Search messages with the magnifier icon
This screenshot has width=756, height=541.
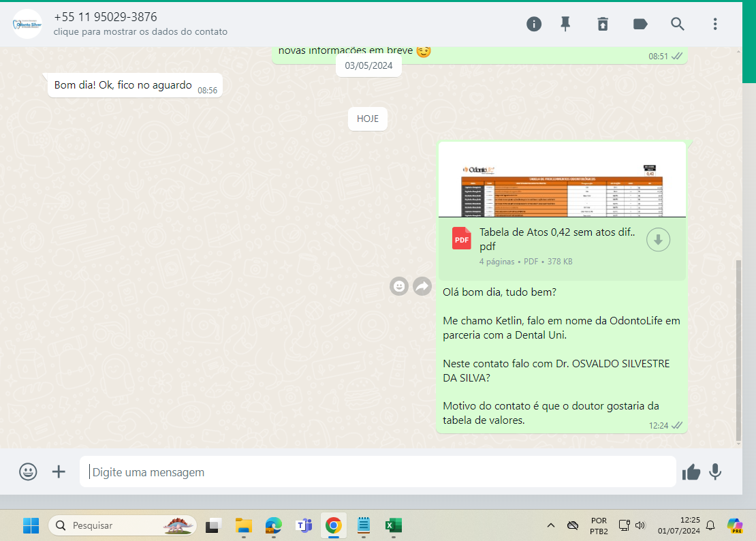pyautogui.click(x=678, y=24)
